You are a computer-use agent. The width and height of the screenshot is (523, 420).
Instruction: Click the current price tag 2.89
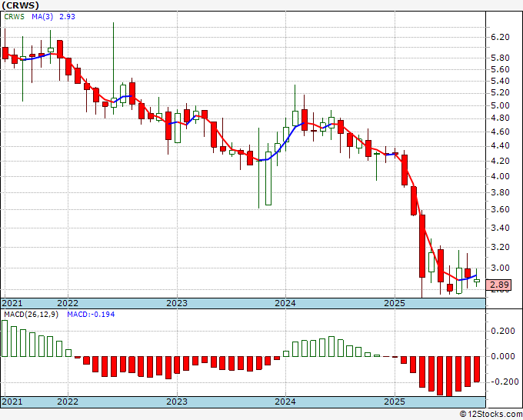click(x=499, y=285)
